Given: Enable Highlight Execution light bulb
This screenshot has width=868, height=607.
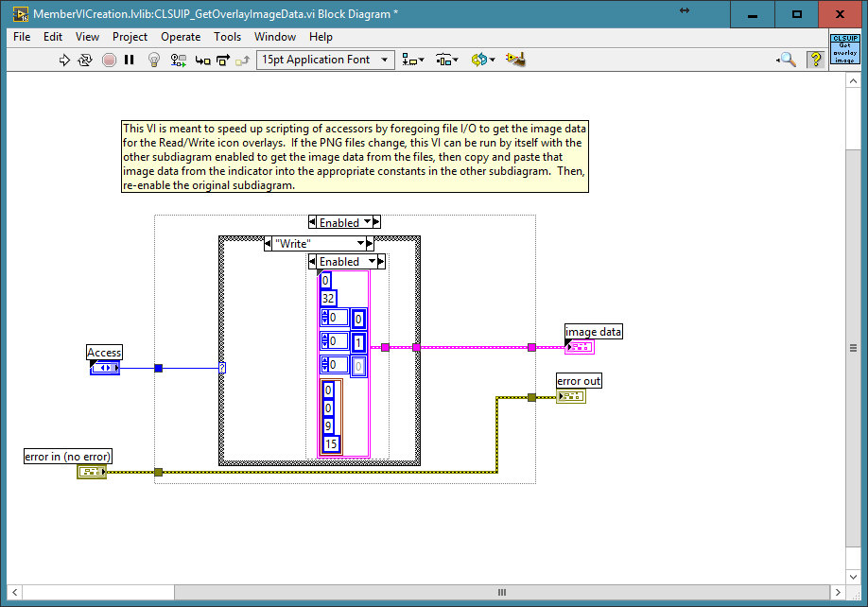Looking at the screenshot, I should (x=154, y=59).
